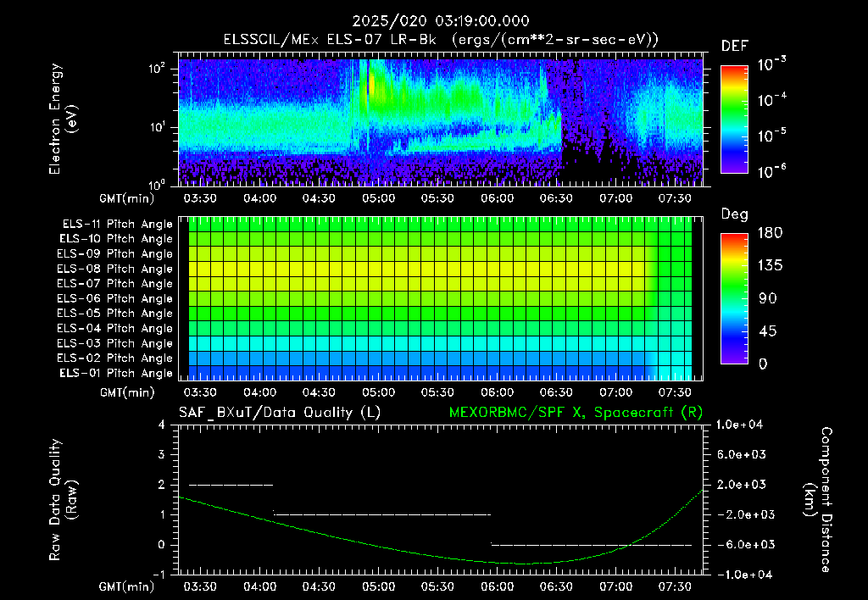The width and height of the screenshot is (868, 600).
Task: Click the Raw Data Quality (Raw) axis label
Action: coord(63,500)
